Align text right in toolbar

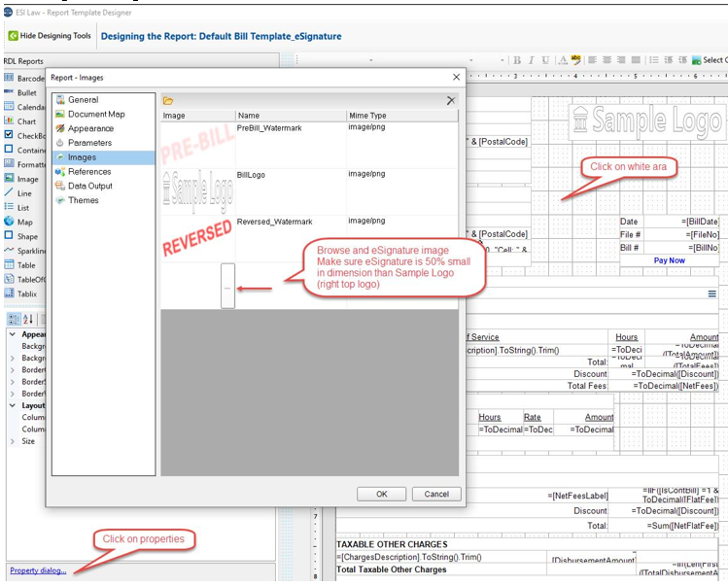click(x=621, y=60)
